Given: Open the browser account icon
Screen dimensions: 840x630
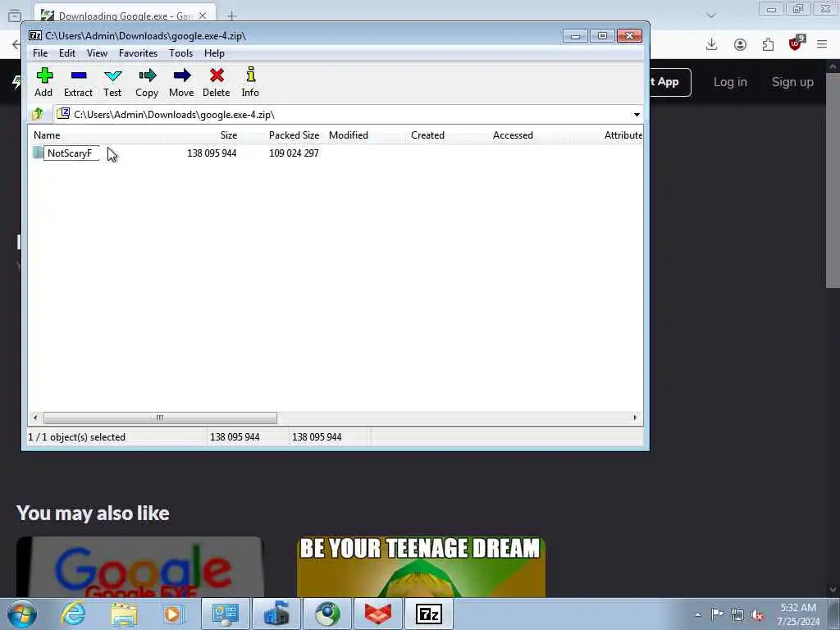Looking at the screenshot, I should pos(740,44).
